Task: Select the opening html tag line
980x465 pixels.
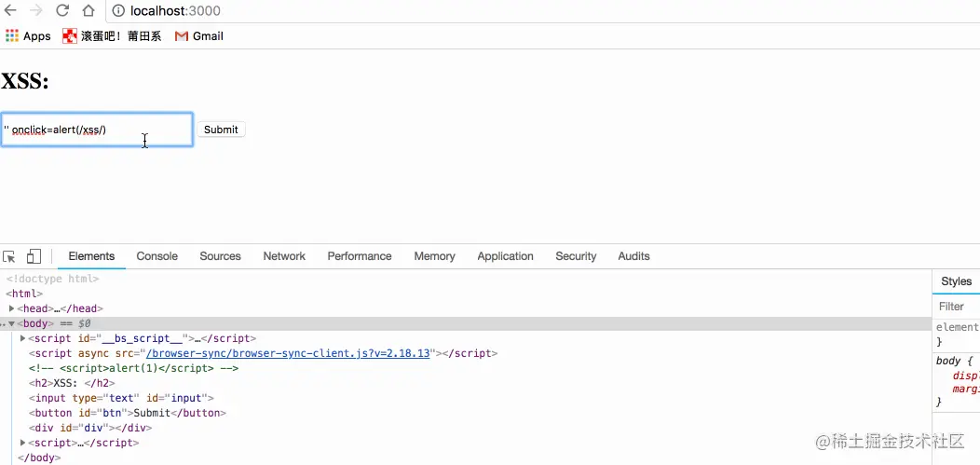Action: [x=24, y=294]
